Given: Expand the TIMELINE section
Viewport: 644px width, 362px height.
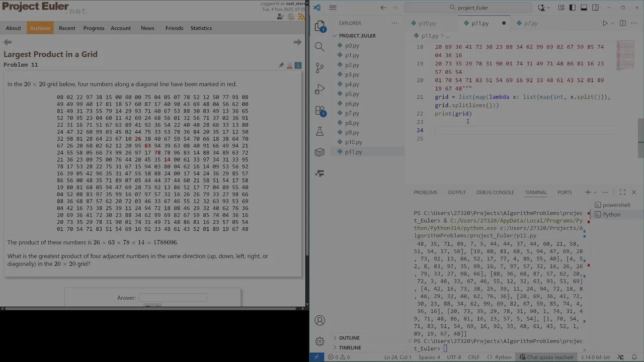Looking at the screenshot, I should pos(350,347).
